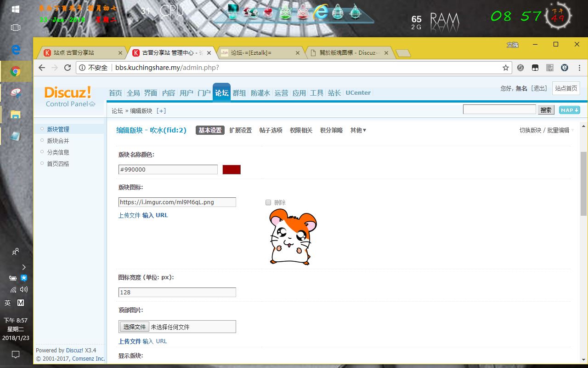This screenshot has height=368, width=588.
Task: Click the address bar URL
Action: 167,68
